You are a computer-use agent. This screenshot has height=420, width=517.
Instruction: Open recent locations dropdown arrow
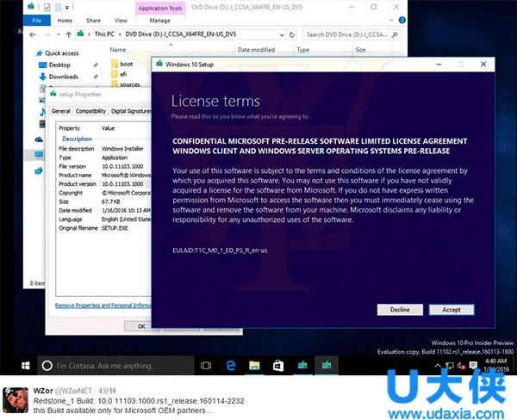(x=59, y=34)
